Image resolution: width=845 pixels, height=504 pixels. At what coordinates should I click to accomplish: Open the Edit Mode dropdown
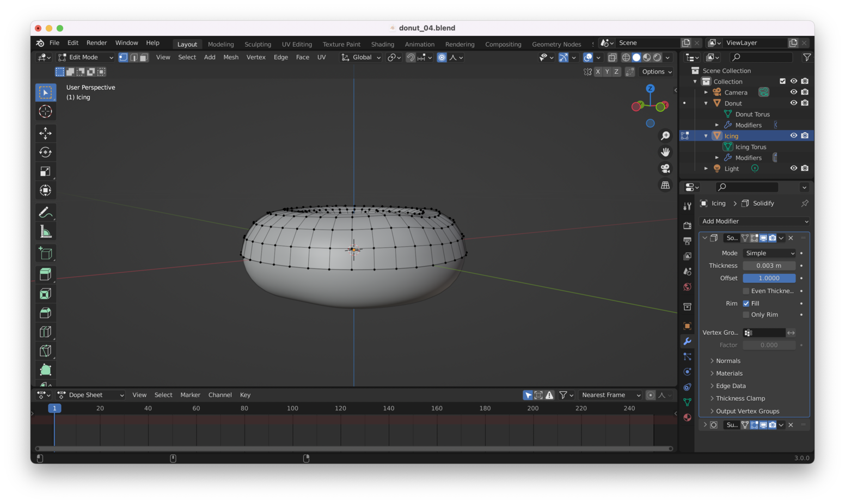[86, 58]
